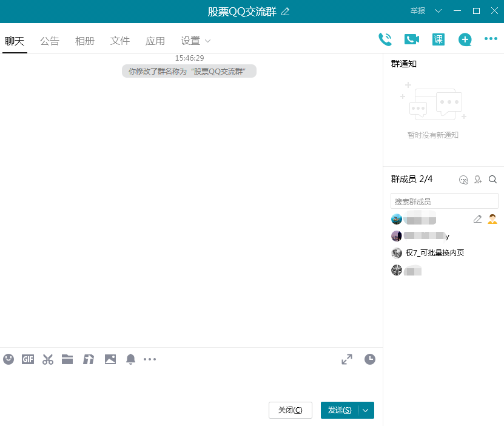Image resolution: width=504 pixels, height=426 pixels.
Task: Open the 相册 tab
Action: [x=85, y=41]
